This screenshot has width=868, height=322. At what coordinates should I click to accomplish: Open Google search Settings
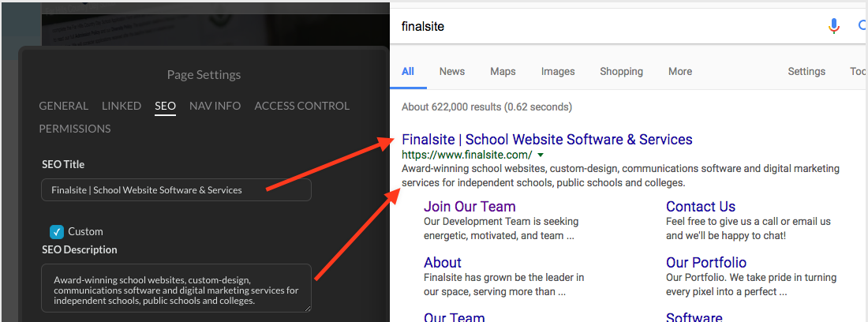pyautogui.click(x=806, y=71)
